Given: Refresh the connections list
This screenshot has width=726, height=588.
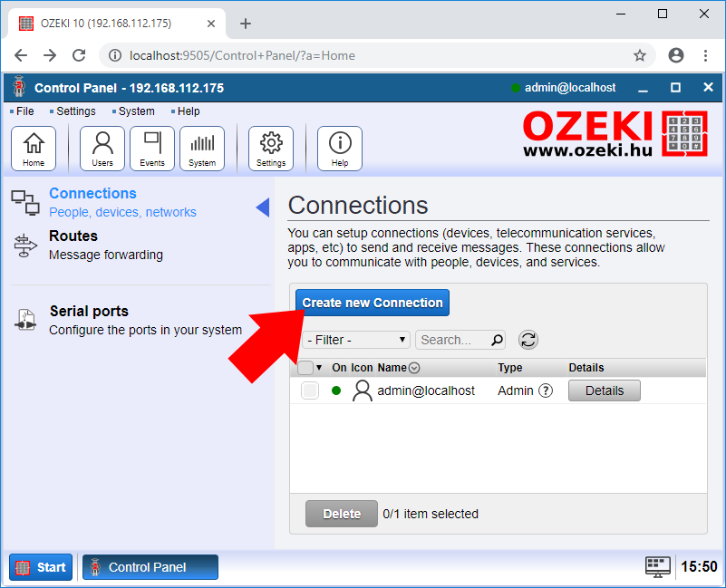Looking at the screenshot, I should tap(528, 340).
